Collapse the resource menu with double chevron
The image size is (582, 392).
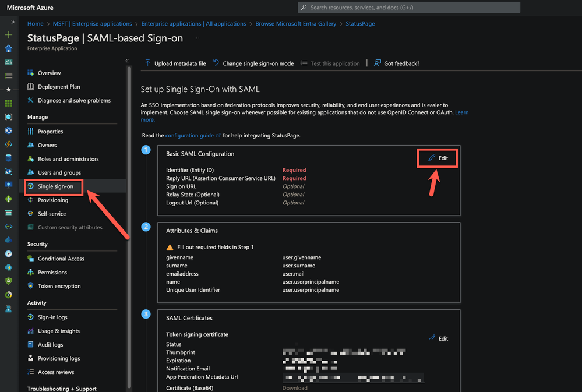coord(127,61)
